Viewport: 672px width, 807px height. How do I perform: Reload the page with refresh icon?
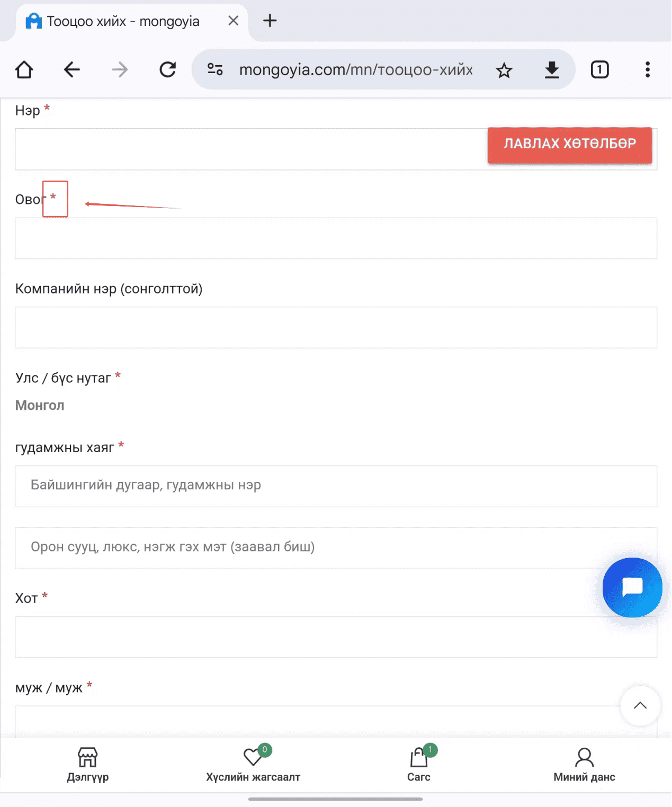tap(168, 69)
